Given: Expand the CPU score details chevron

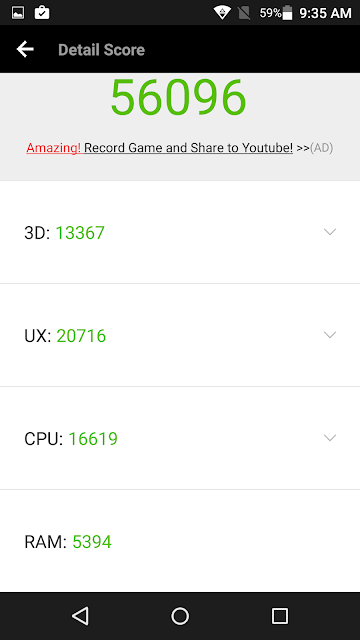Looking at the screenshot, I should (x=330, y=438).
